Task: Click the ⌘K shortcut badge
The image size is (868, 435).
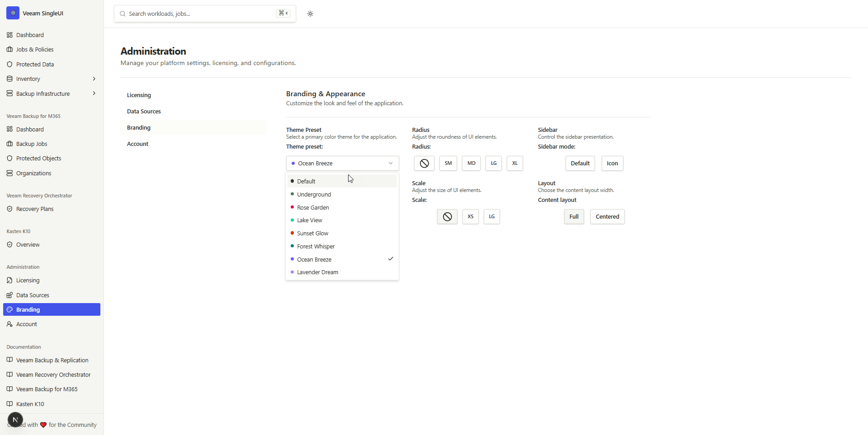Action: click(x=283, y=14)
